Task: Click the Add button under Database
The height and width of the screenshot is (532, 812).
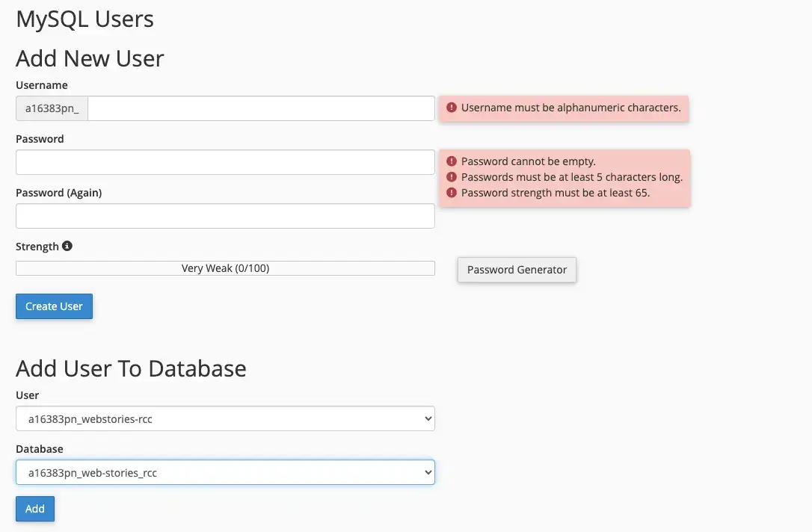Action: [x=34, y=508]
